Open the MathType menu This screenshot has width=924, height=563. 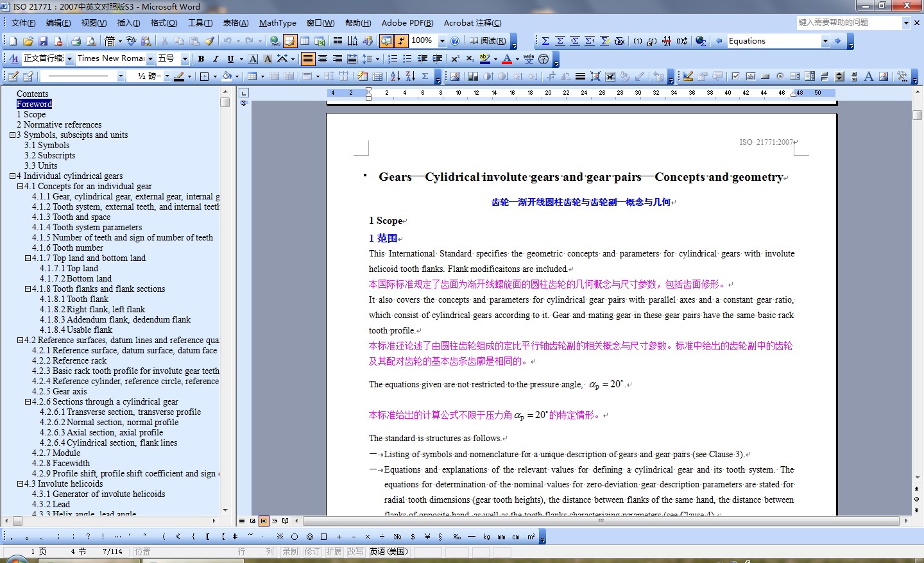[277, 23]
